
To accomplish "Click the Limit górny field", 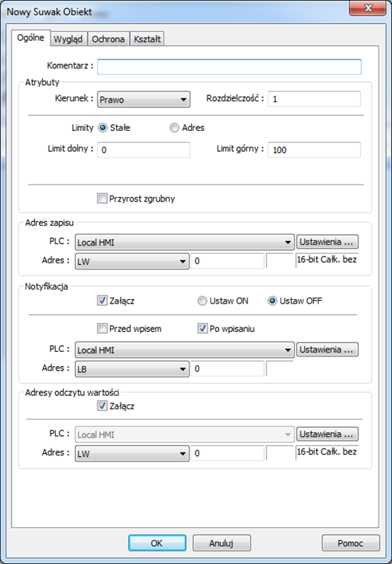I will (314, 150).
